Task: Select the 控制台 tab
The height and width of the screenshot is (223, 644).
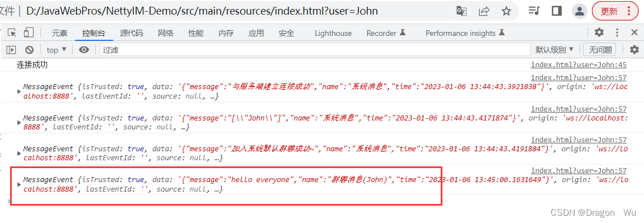Action: coord(93,33)
